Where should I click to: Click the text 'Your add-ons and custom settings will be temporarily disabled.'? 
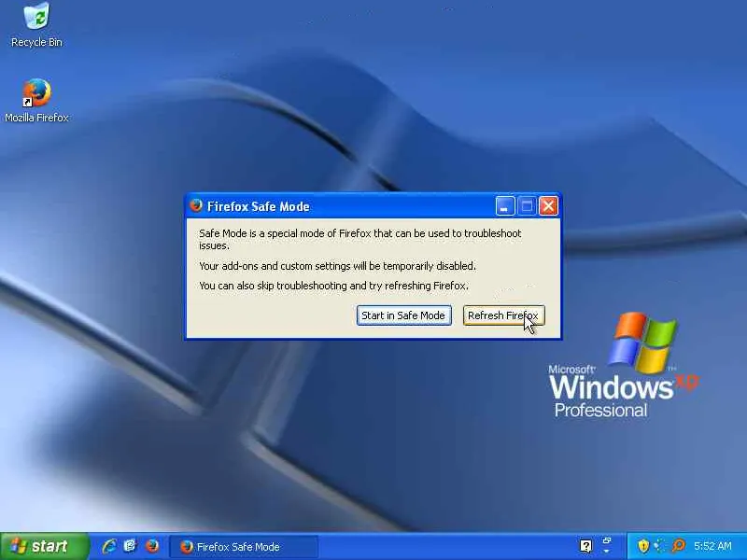click(x=337, y=266)
